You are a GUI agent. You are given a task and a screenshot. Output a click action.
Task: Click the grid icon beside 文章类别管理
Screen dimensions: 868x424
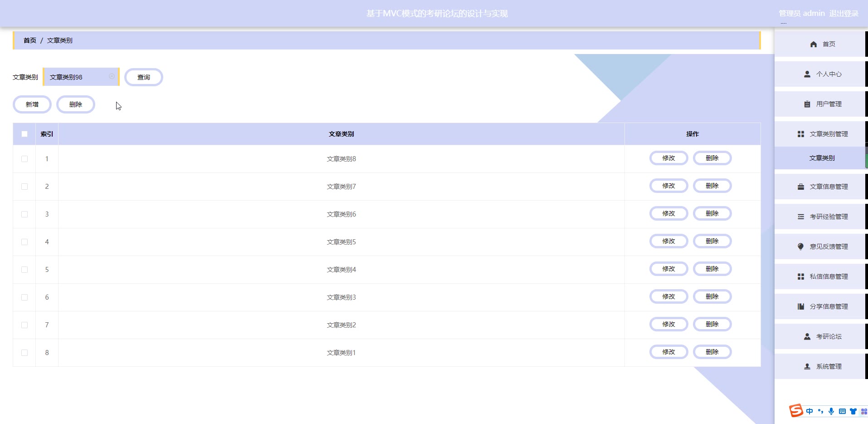[800, 134]
